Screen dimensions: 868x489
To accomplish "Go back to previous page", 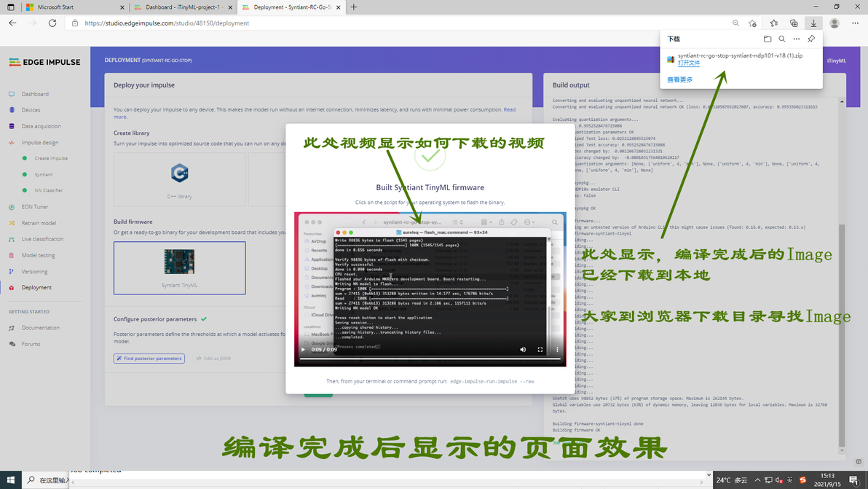I will coord(12,23).
